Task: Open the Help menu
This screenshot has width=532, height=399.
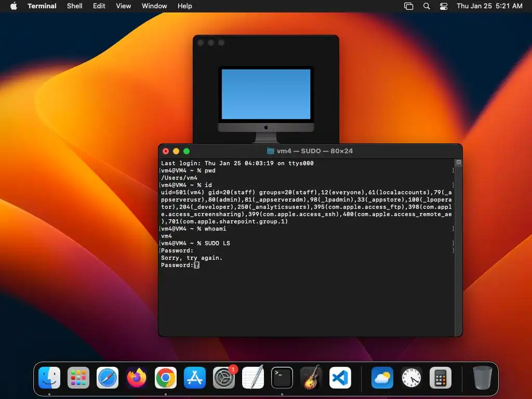Action: point(184,6)
